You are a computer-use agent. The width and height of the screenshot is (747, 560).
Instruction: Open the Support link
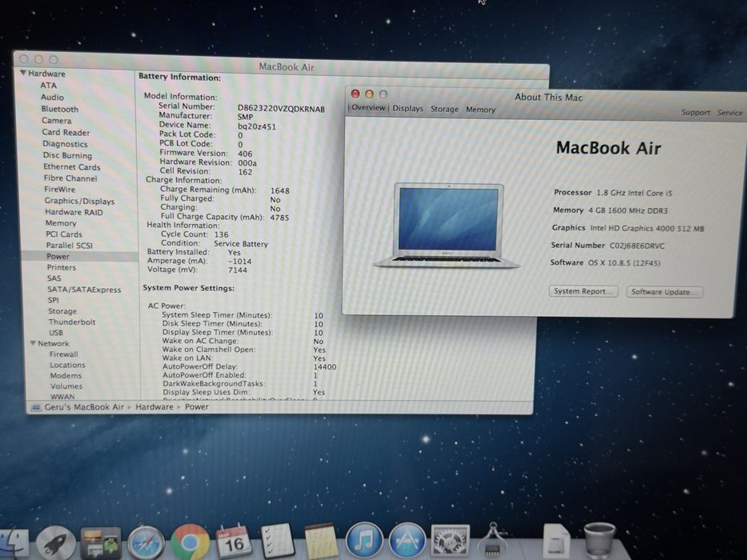696,112
